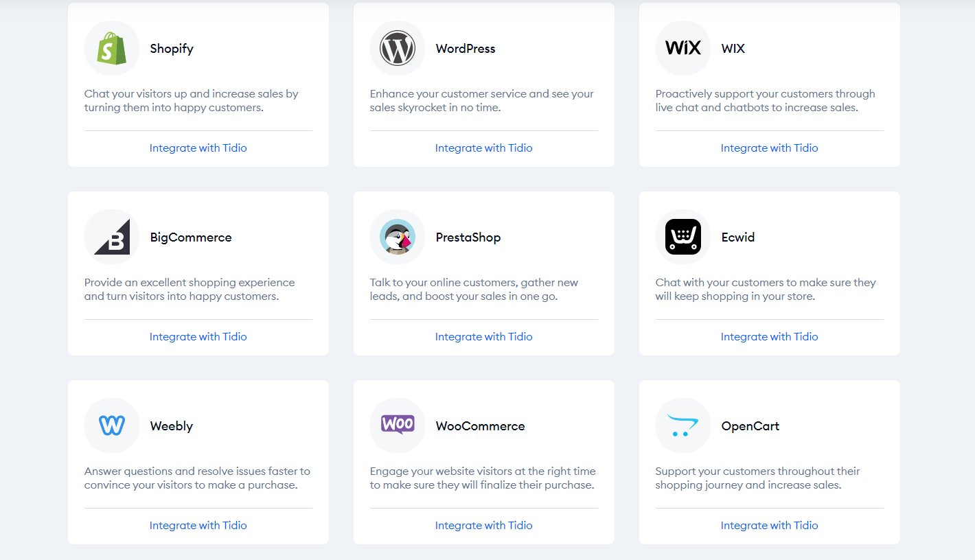Screen dimensions: 975x560
Task: Click the WordPress card title
Action: [466, 49]
